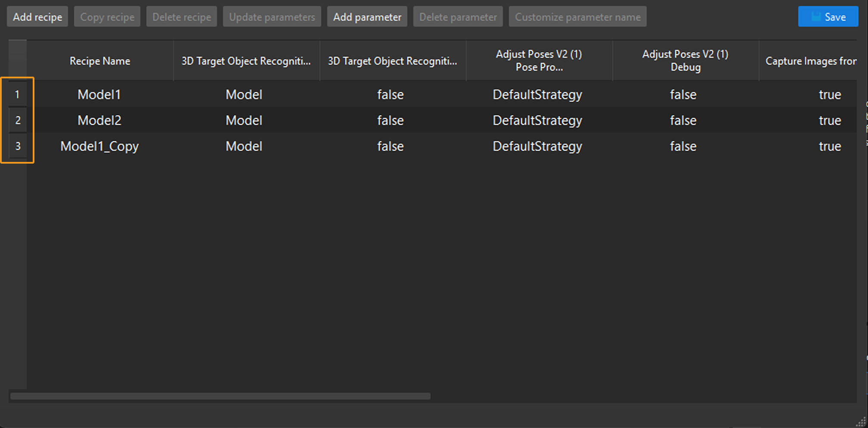Click the horizontal scrollbar at bottom
The height and width of the screenshot is (428, 868).
coord(220,396)
